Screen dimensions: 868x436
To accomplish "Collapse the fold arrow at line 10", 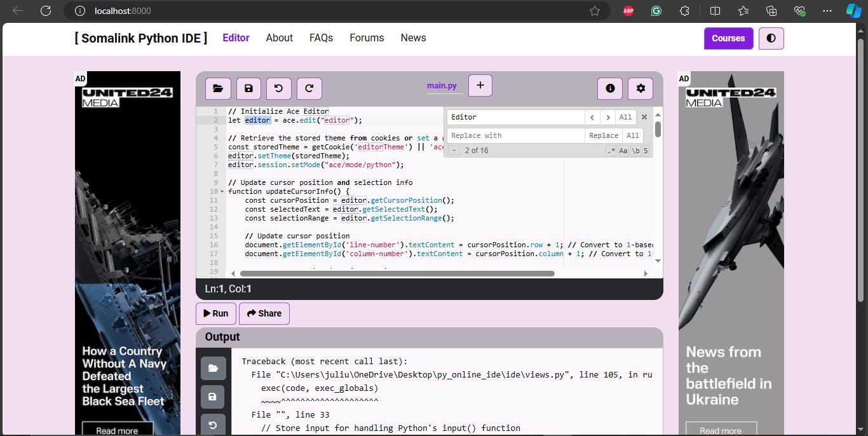I will (222, 191).
